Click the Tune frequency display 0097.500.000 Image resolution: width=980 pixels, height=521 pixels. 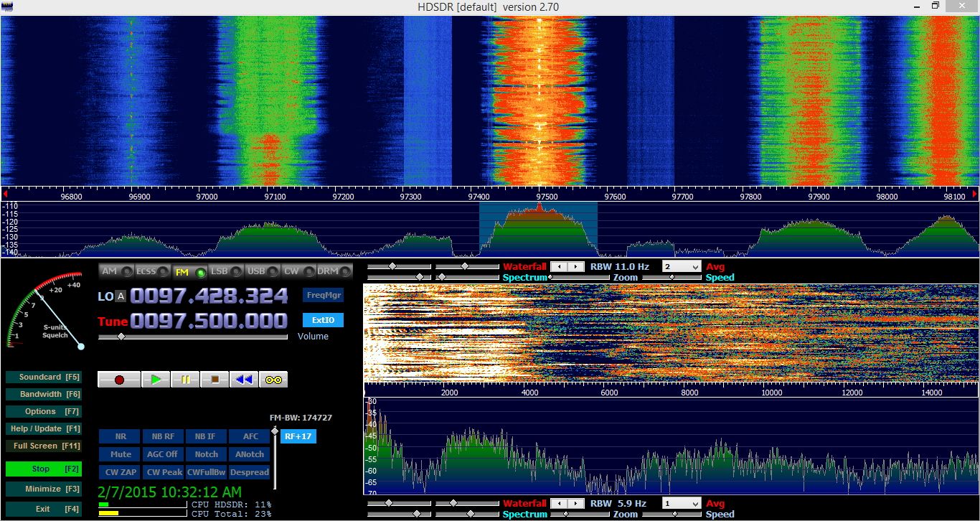tap(209, 320)
